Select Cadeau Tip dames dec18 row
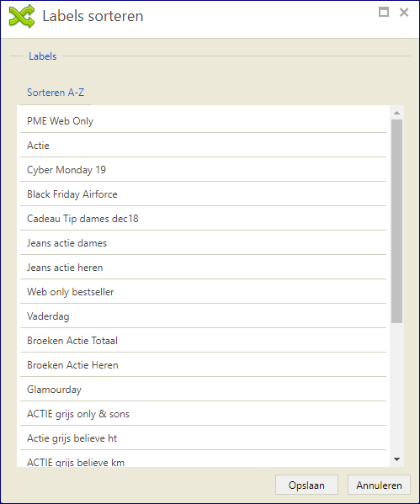The image size is (420, 504). [x=203, y=219]
